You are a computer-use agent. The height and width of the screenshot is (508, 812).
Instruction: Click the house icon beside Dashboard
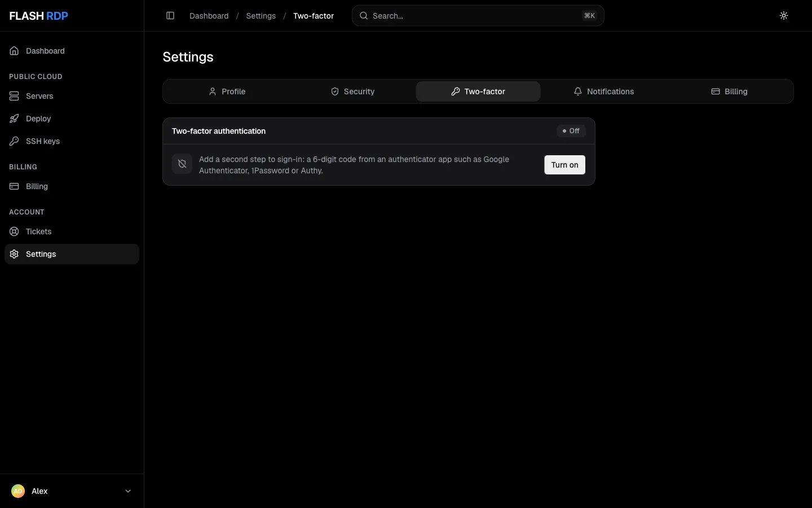[x=14, y=51]
